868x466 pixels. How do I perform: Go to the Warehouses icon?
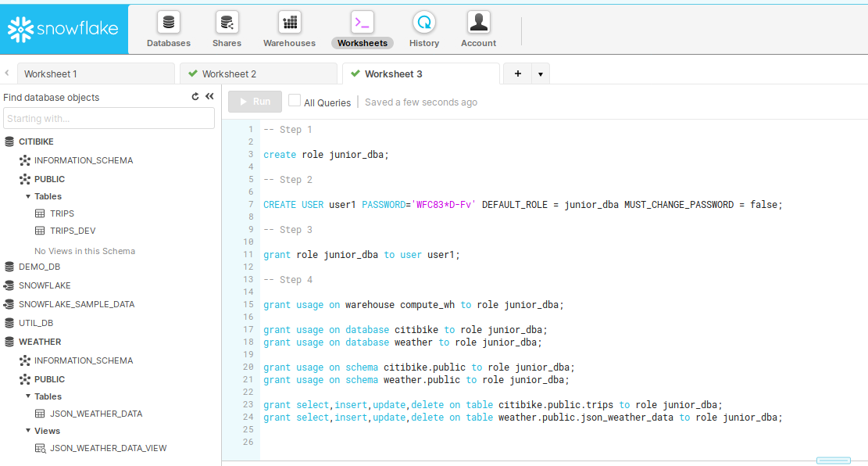(x=289, y=23)
